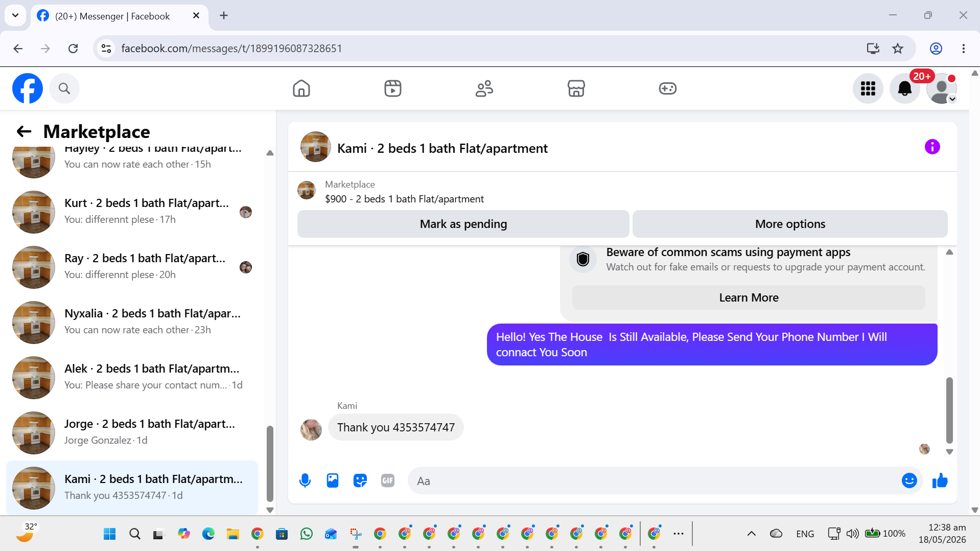Open Ray conversation
The image size is (980, 551).
(x=132, y=267)
